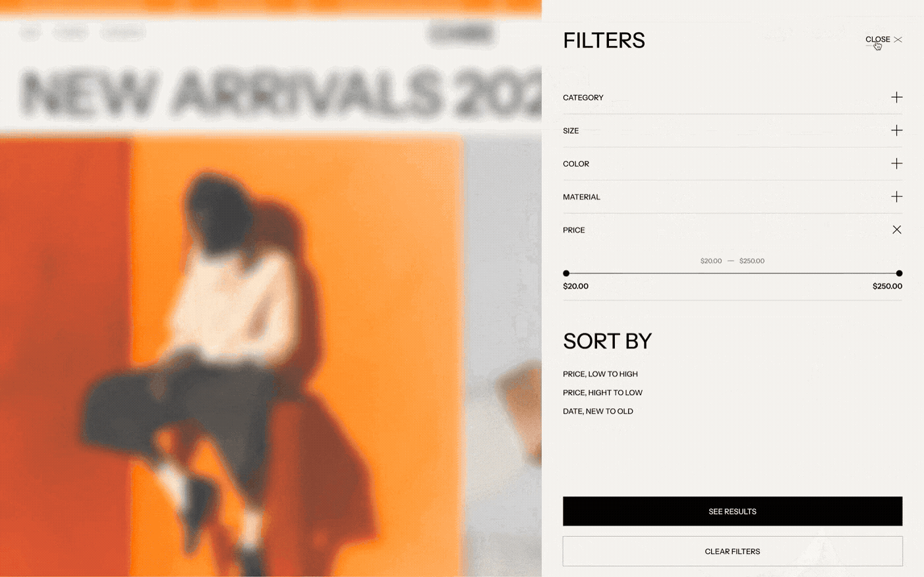This screenshot has height=577, width=924.
Task: Expand the Size filter plus icon
Action: pos(896,130)
